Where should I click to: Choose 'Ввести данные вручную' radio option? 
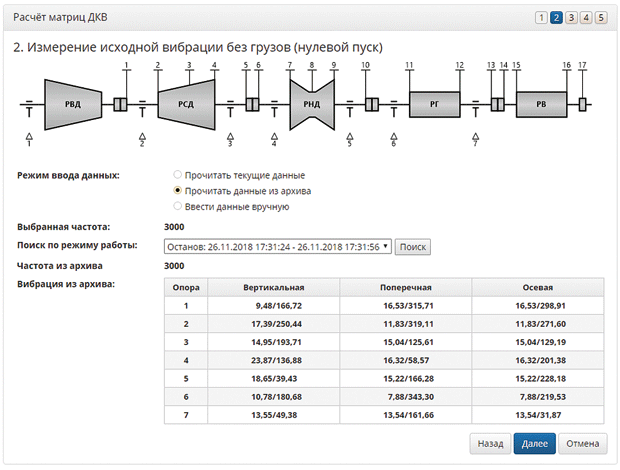[178, 206]
